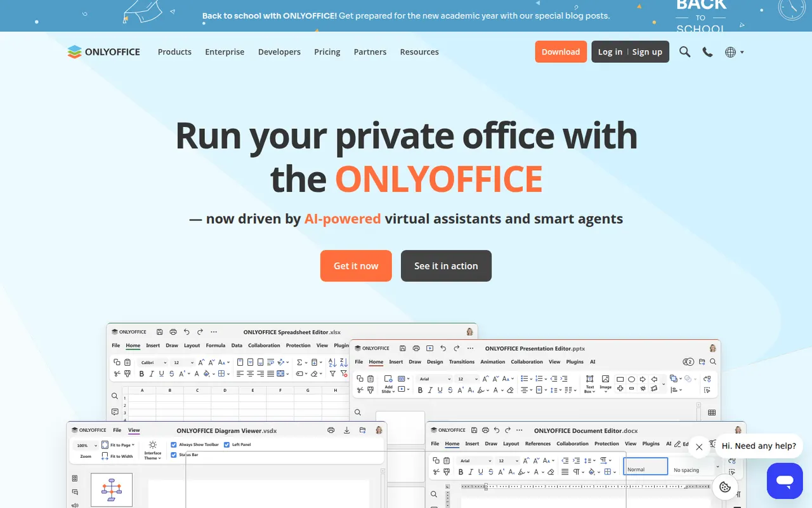Switch to the Transitions tab in Presentation Editor
The width and height of the screenshot is (812, 508).
pyautogui.click(x=462, y=362)
